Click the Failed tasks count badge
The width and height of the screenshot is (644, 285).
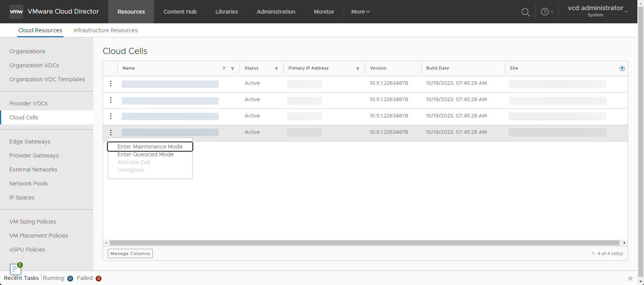click(99, 278)
